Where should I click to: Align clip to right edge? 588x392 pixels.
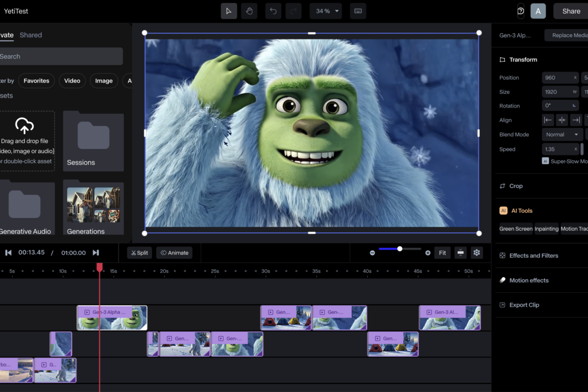click(x=576, y=120)
